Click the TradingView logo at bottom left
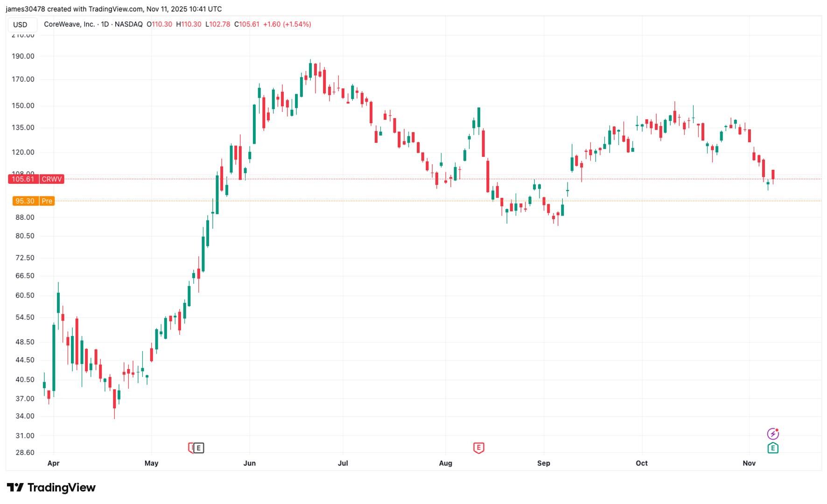Image resolution: width=827 pixels, height=504 pixels. tap(51, 488)
